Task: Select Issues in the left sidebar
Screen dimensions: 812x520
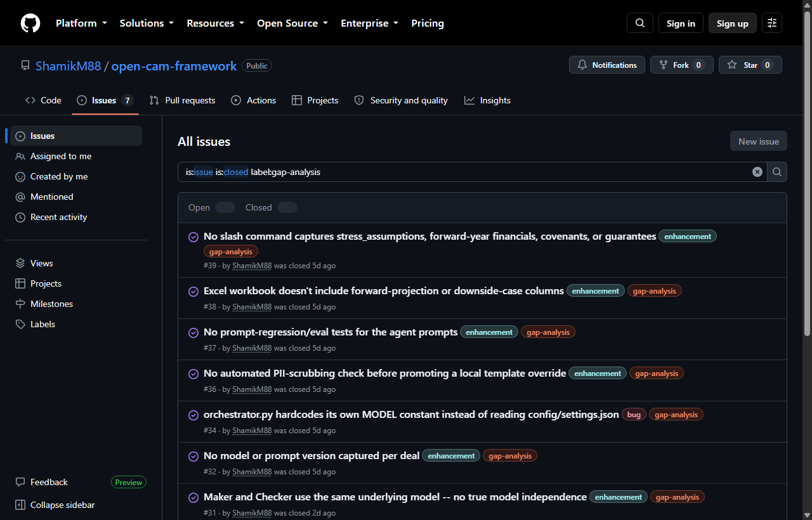Action: [x=76, y=136]
